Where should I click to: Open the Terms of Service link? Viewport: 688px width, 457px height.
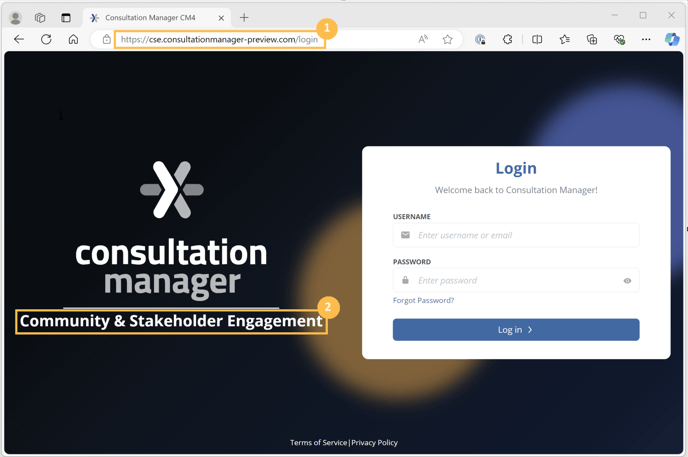coord(319,443)
